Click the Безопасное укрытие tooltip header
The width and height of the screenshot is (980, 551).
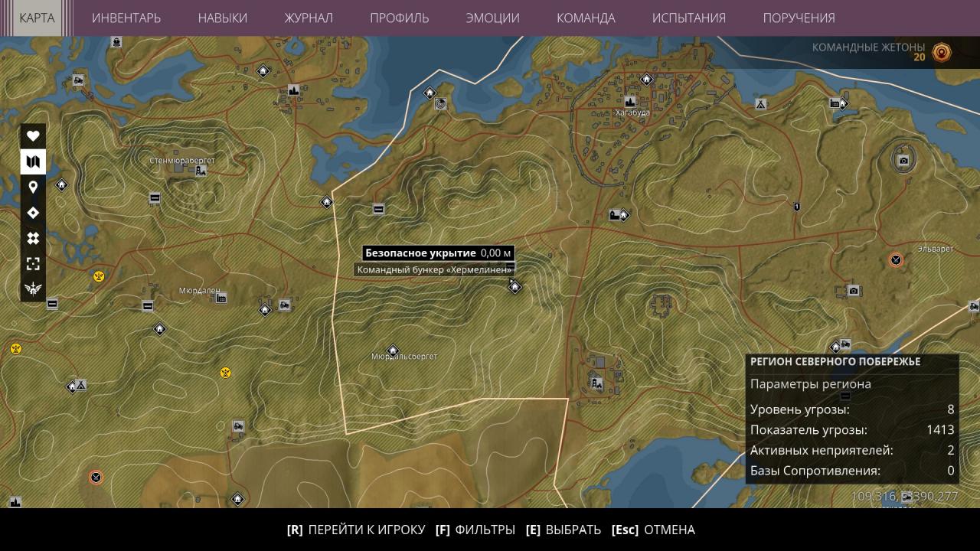click(438, 253)
